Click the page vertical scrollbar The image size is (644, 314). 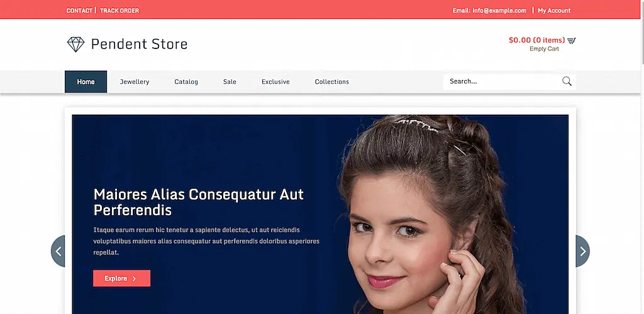click(x=641, y=157)
